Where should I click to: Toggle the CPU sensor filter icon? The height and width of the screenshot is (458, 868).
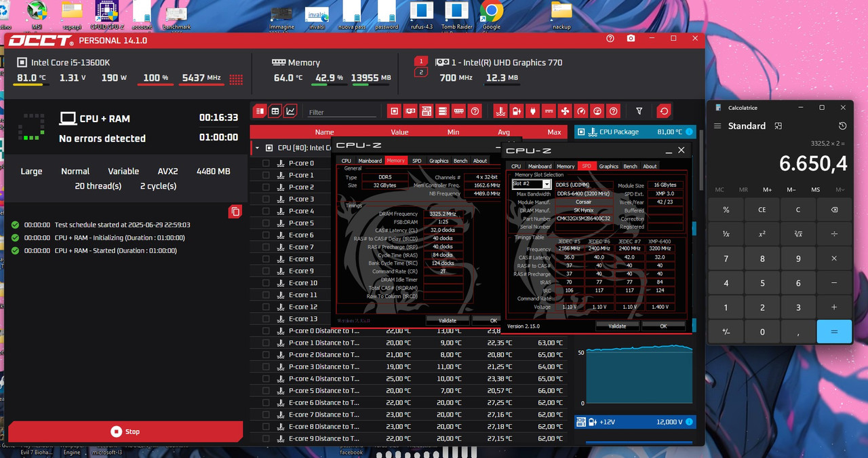(394, 111)
